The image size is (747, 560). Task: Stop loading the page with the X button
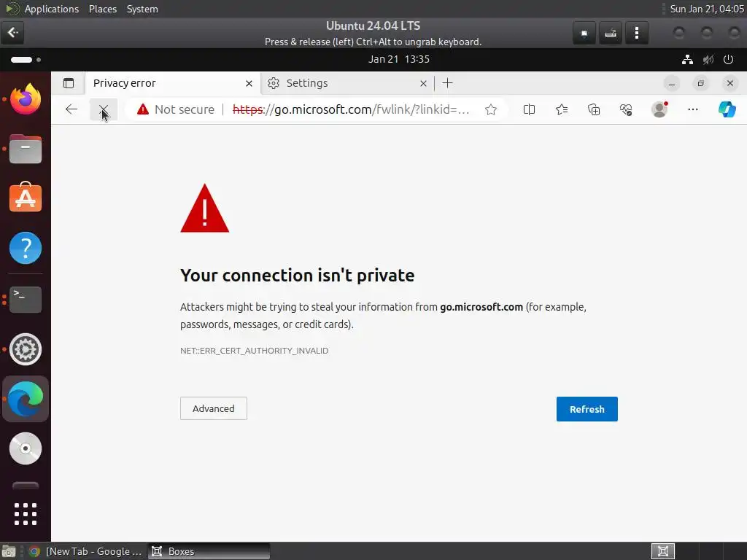pos(104,110)
